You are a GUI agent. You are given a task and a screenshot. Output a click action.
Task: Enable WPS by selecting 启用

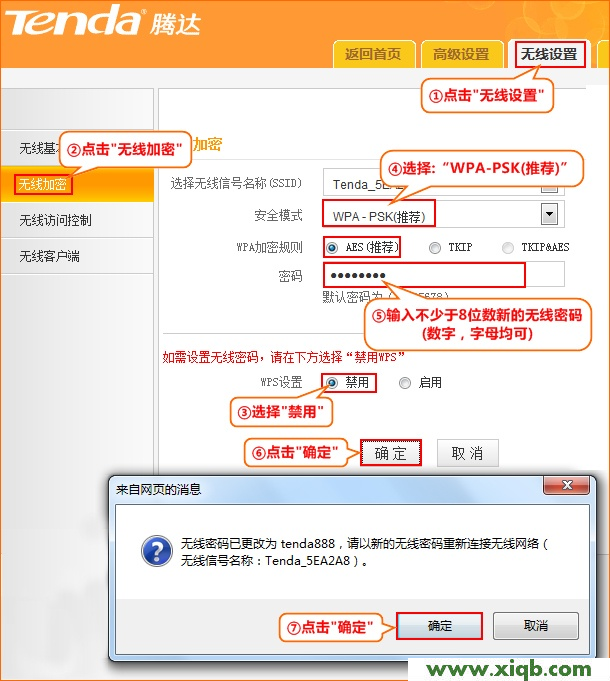tap(404, 382)
